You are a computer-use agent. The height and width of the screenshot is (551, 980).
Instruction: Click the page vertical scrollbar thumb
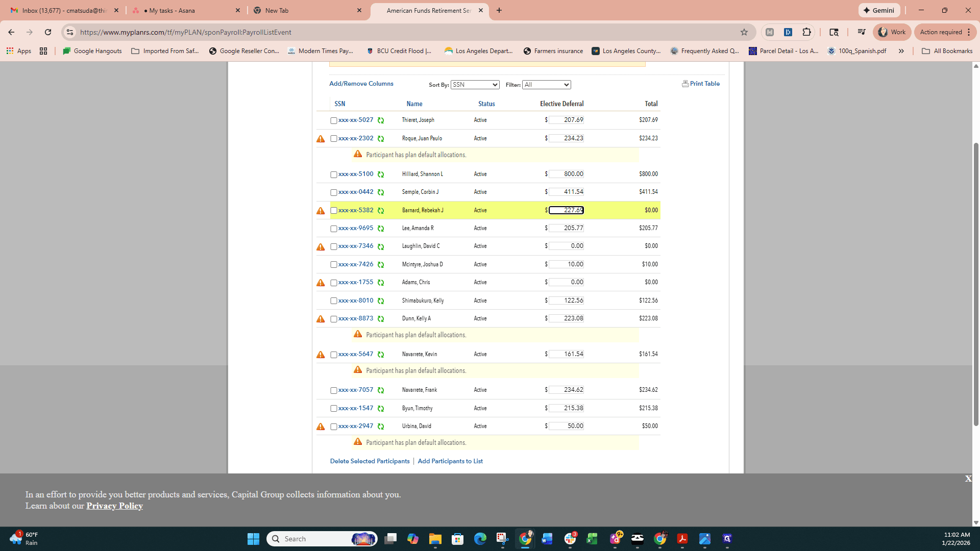(x=976, y=283)
